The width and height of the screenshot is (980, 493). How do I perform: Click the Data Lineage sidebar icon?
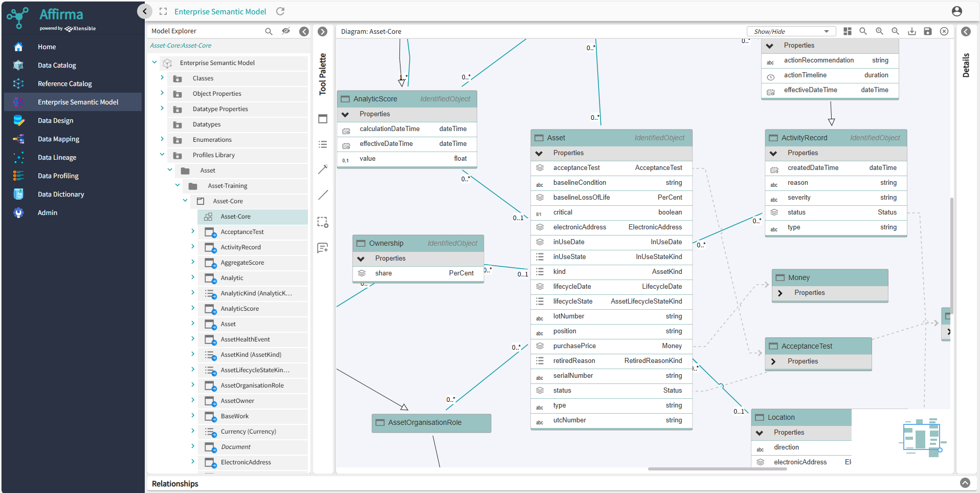click(x=18, y=157)
